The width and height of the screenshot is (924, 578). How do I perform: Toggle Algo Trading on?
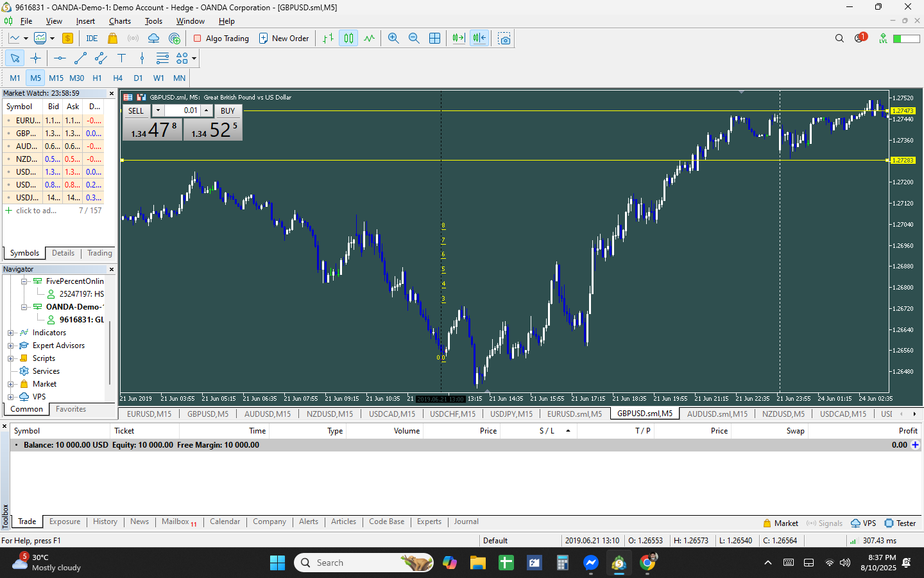click(221, 39)
